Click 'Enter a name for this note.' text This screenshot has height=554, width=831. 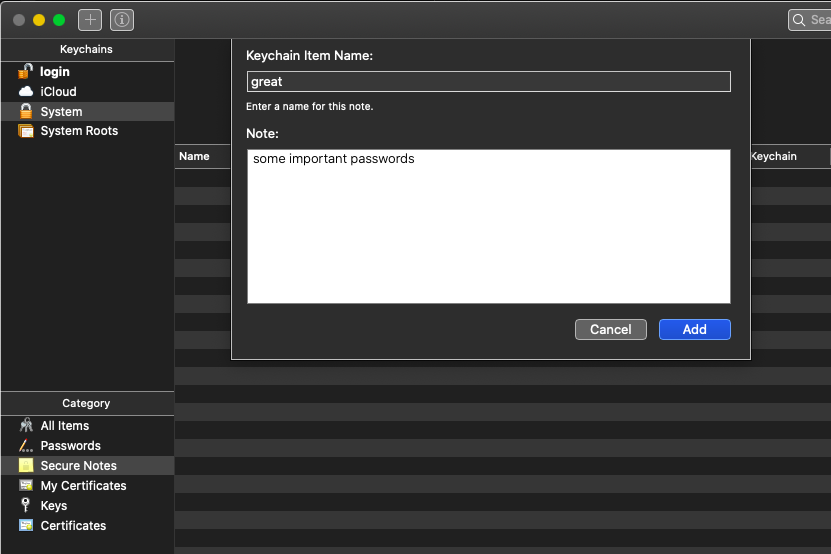tap(310, 107)
